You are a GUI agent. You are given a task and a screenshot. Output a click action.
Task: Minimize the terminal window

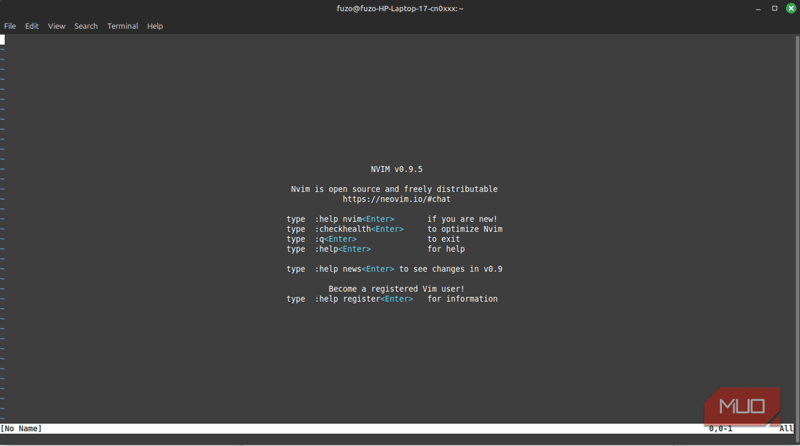coord(758,9)
